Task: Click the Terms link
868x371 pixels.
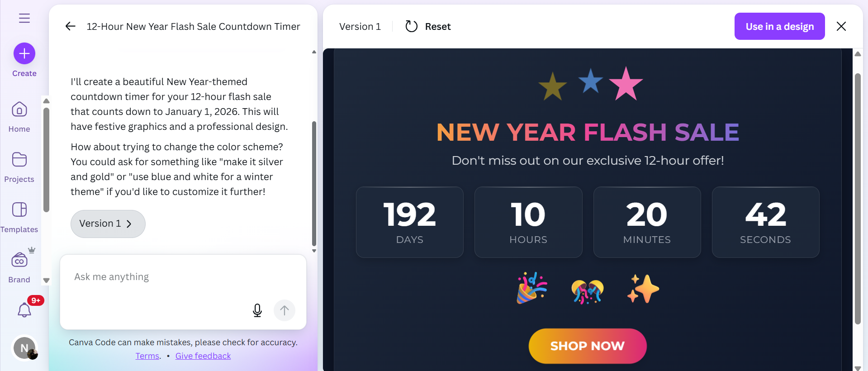Action: [x=147, y=356]
